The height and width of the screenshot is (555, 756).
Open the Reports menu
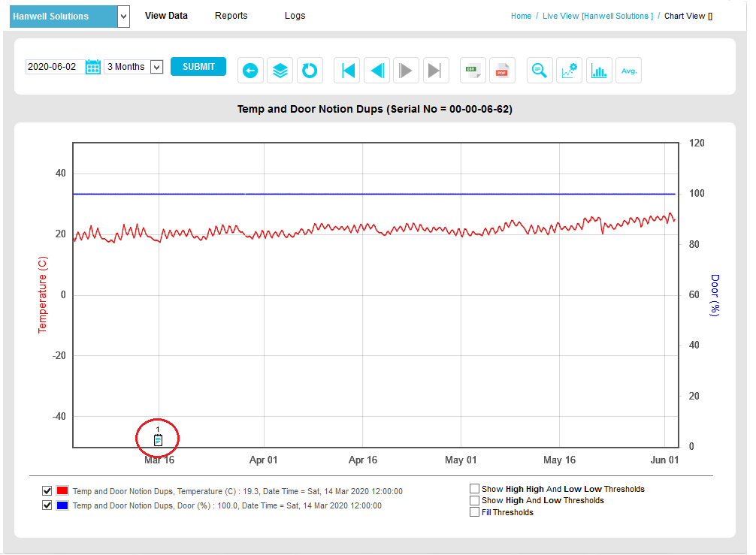pyautogui.click(x=231, y=16)
